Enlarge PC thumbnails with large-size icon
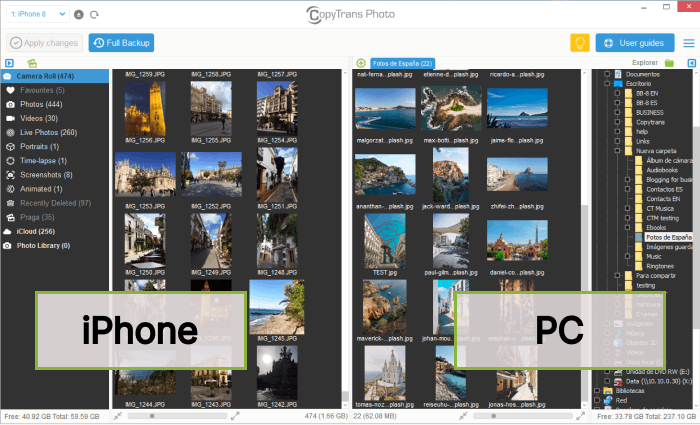This screenshot has height=425, width=700. (580, 416)
